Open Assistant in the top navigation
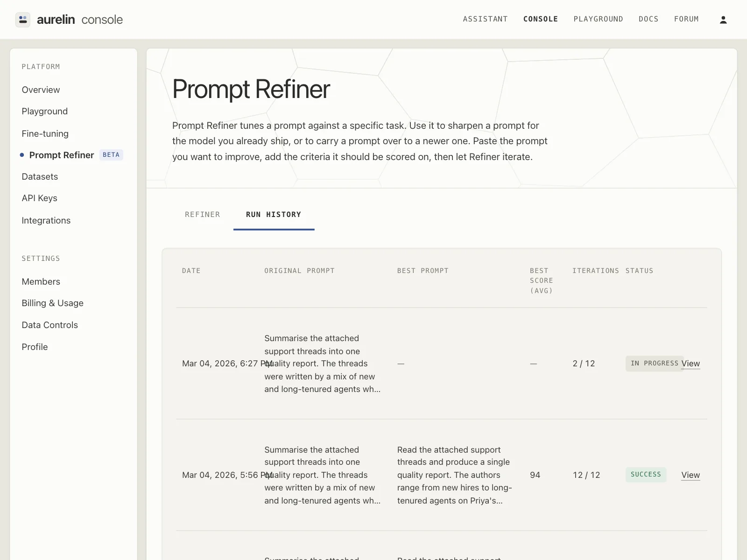 point(485,19)
